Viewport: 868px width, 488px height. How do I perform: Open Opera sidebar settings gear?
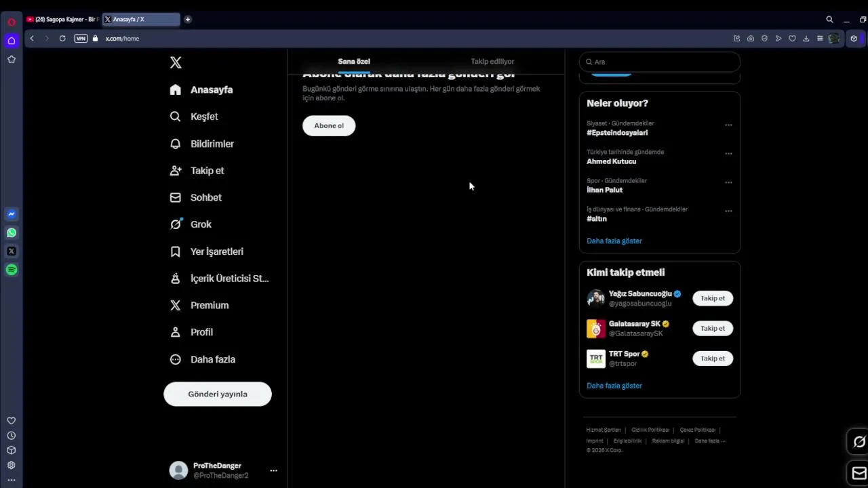pyautogui.click(x=12, y=466)
